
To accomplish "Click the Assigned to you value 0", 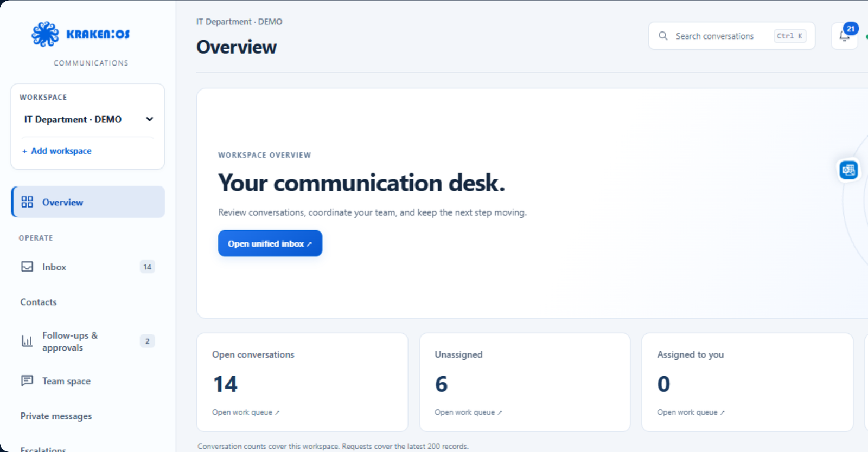I will point(663,384).
